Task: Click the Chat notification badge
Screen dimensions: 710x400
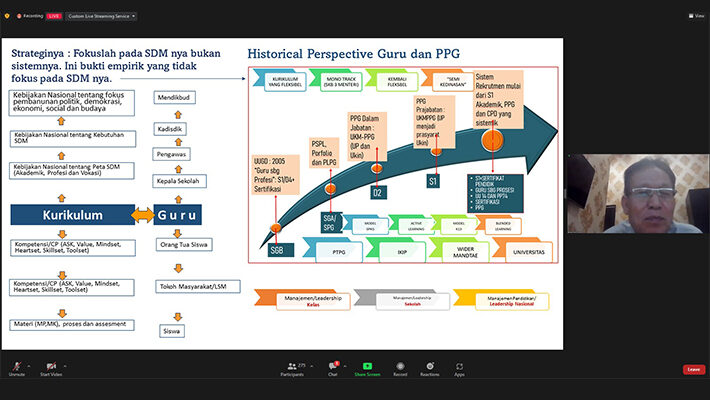Action: [x=337, y=362]
